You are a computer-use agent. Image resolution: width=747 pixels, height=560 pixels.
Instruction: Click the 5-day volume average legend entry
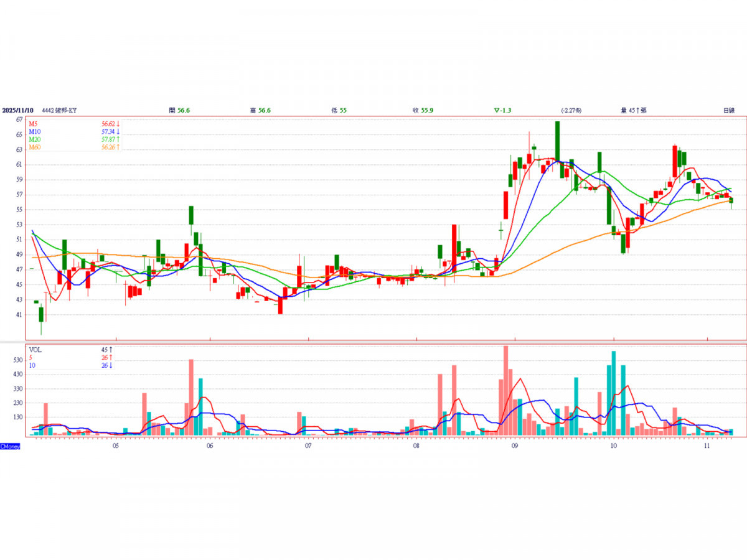tap(31, 358)
